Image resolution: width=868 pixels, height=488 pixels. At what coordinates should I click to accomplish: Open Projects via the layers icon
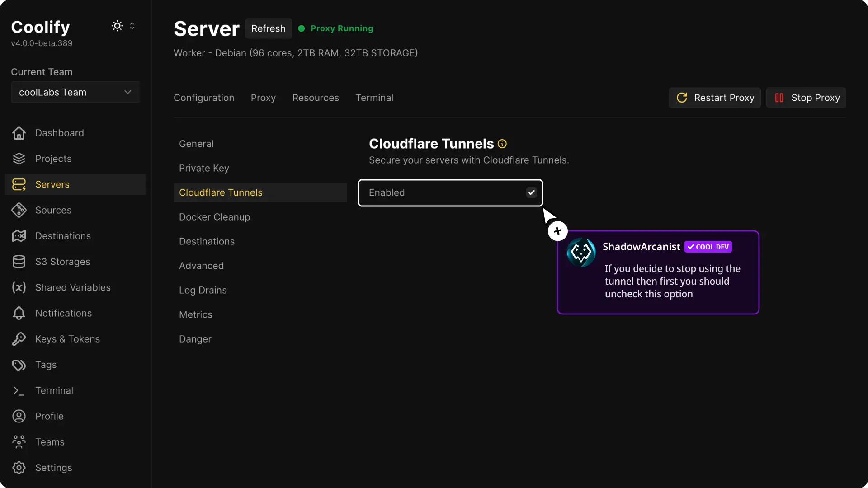point(19,159)
